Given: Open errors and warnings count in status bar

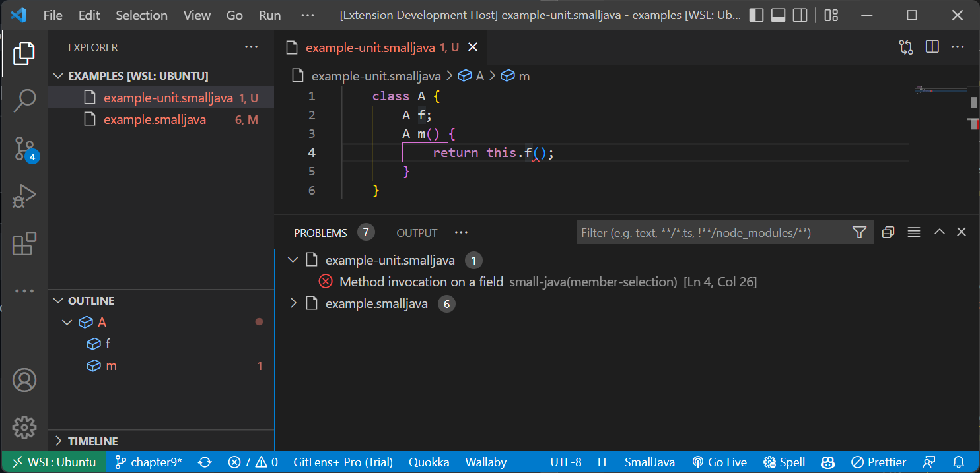Looking at the screenshot, I should coord(252,462).
